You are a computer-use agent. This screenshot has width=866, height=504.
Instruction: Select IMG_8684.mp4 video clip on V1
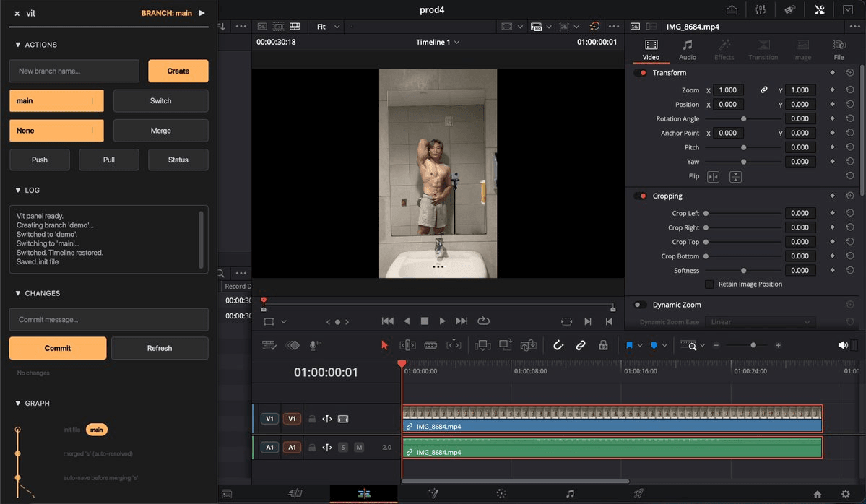click(612, 419)
